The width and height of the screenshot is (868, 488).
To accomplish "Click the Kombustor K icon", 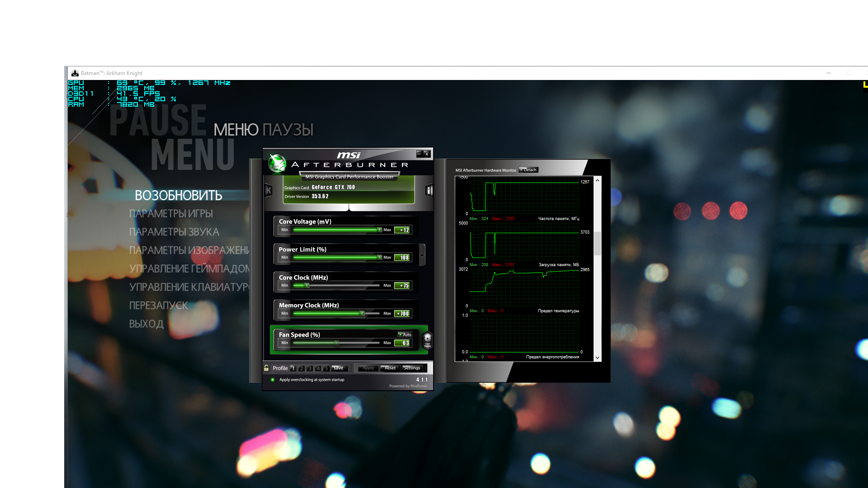I will pos(268,191).
